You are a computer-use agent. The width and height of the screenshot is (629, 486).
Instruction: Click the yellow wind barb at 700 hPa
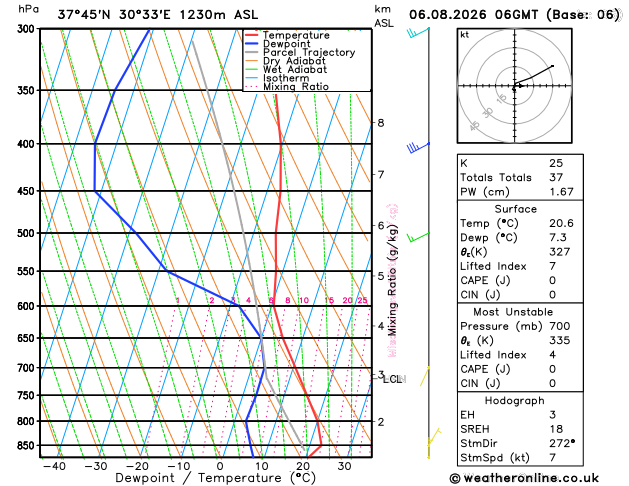[425, 376]
